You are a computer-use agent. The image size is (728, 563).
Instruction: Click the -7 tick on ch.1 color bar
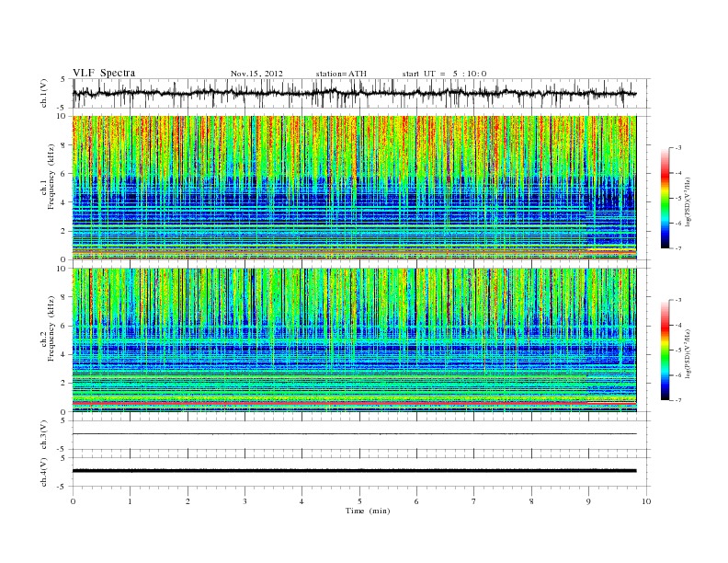(678, 248)
